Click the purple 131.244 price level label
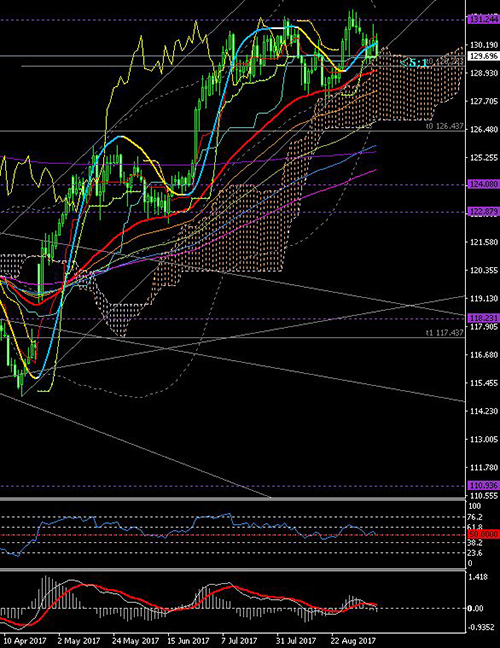500x648 pixels. pyautogui.click(x=483, y=19)
